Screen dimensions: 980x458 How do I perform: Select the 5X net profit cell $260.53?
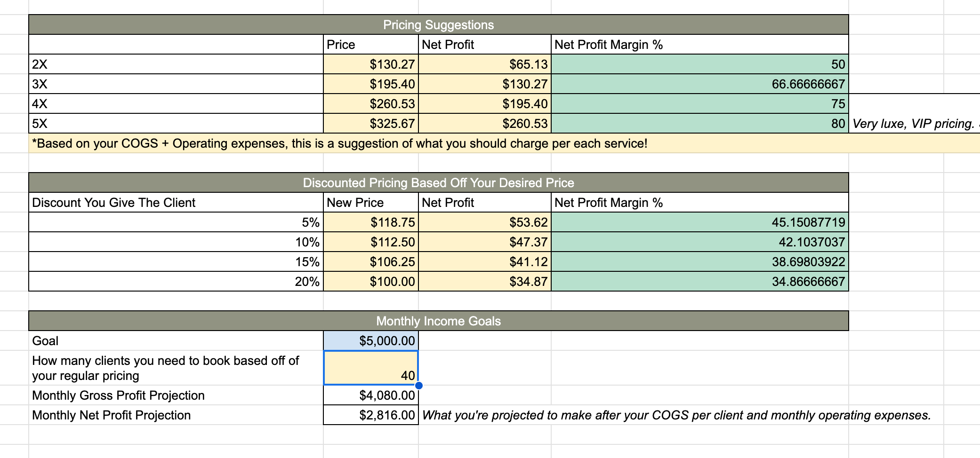(485, 124)
